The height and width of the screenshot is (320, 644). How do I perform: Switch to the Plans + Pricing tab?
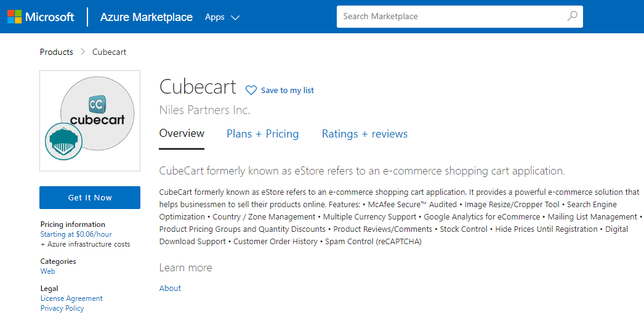pos(263,134)
